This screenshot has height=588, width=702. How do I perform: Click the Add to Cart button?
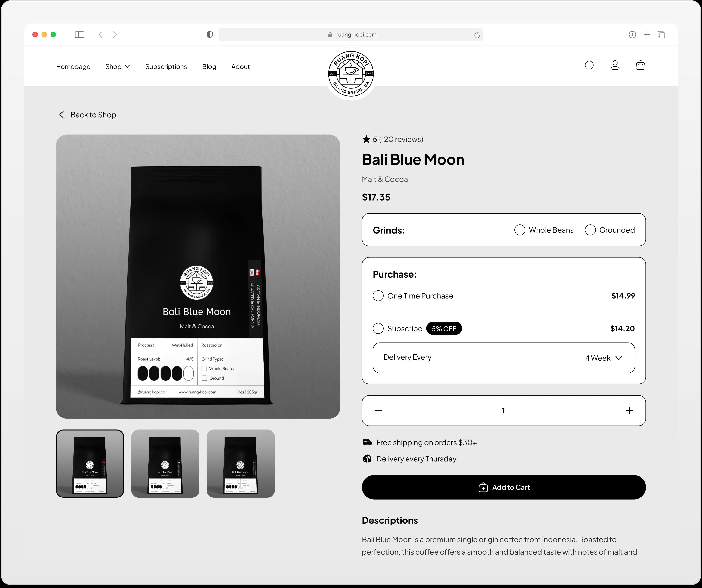point(503,487)
